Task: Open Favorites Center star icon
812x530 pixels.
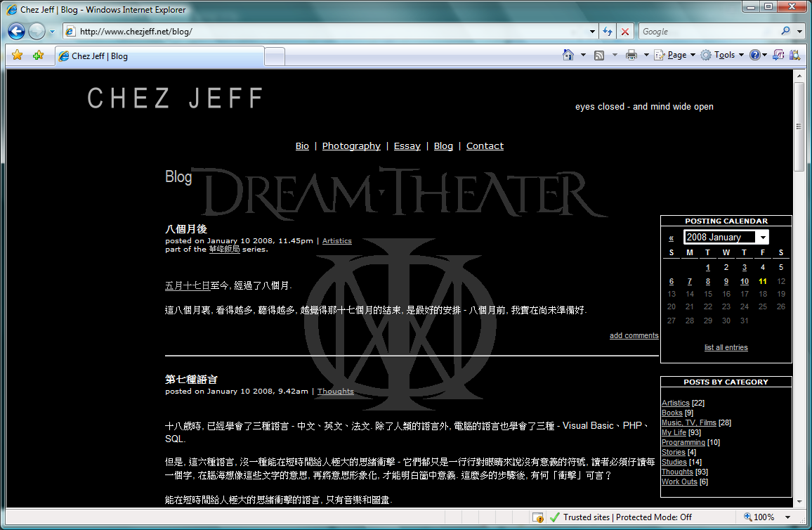Action: [x=18, y=56]
